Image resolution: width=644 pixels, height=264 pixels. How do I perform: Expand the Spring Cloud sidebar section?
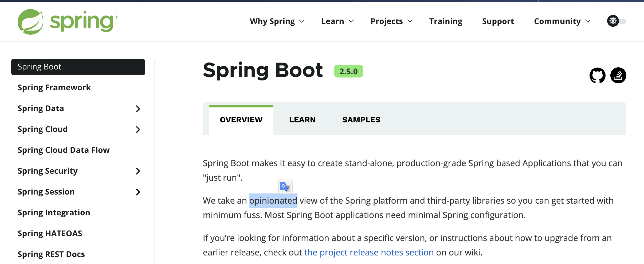[138, 130]
